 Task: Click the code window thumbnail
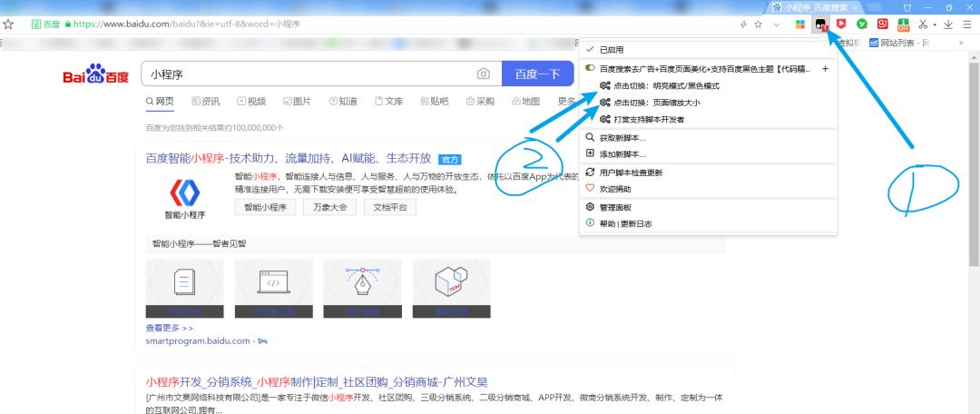(x=274, y=289)
